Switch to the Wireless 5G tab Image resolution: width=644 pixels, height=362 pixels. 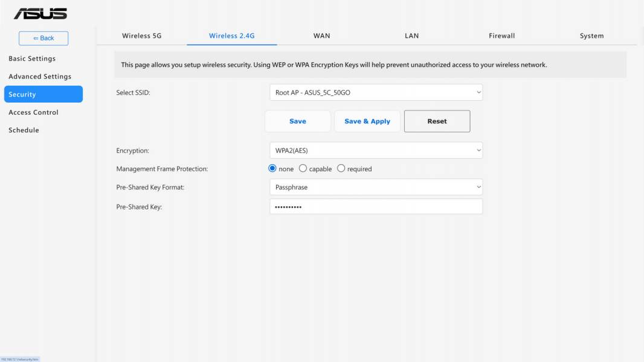click(x=142, y=36)
